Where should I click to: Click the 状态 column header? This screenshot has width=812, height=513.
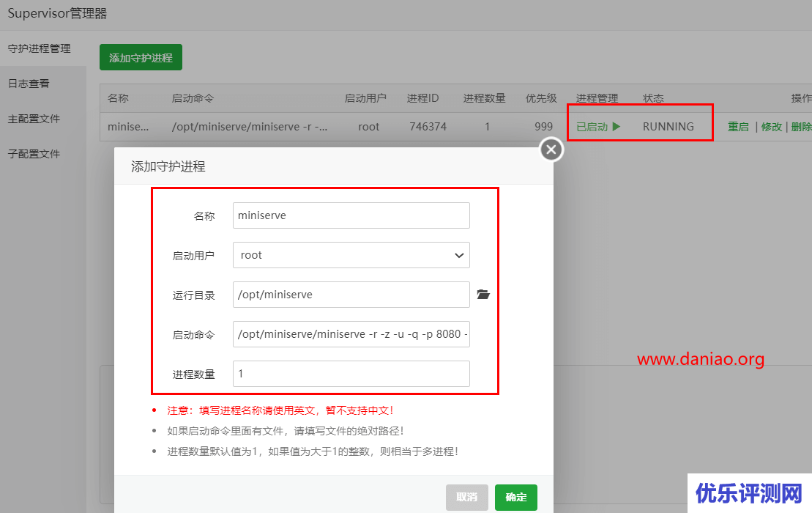(653, 98)
